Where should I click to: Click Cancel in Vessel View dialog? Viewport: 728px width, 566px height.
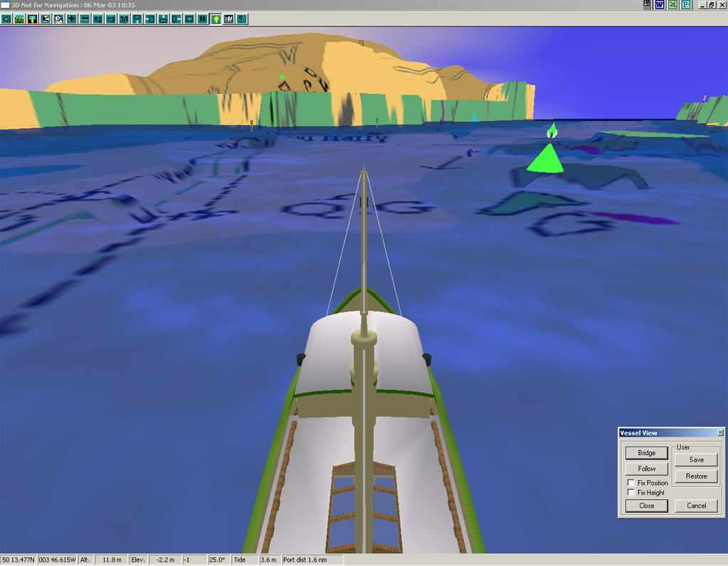(x=696, y=506)
